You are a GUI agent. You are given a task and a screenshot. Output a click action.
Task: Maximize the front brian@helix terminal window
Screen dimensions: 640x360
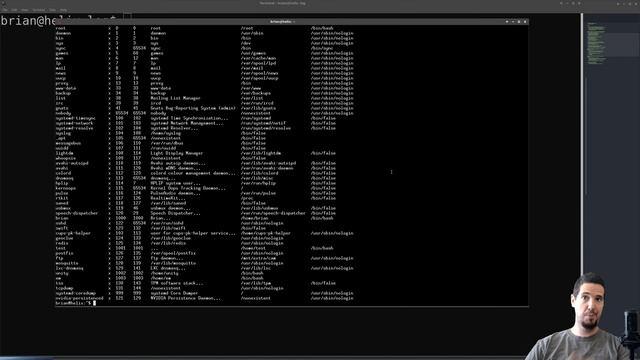tap(519, 22)
